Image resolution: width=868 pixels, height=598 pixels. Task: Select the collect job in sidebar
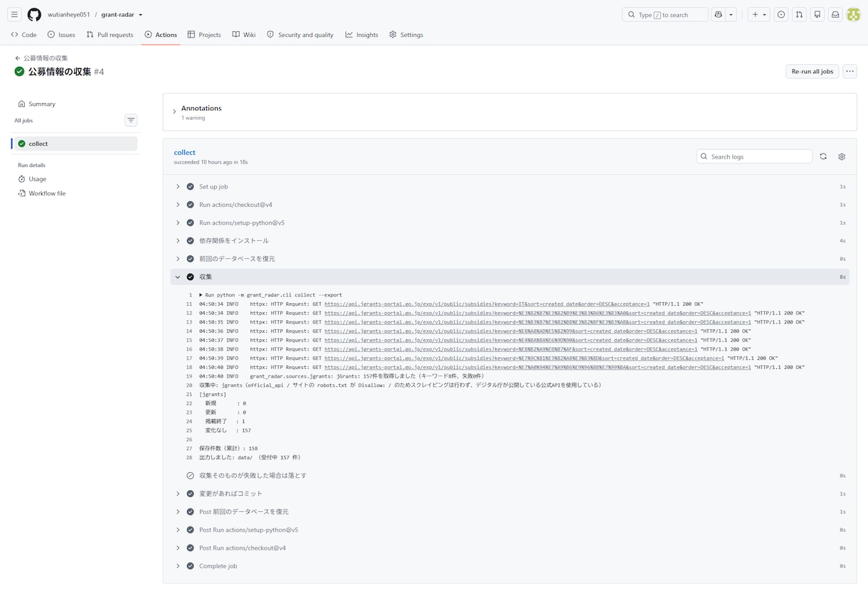click(75, 144)
